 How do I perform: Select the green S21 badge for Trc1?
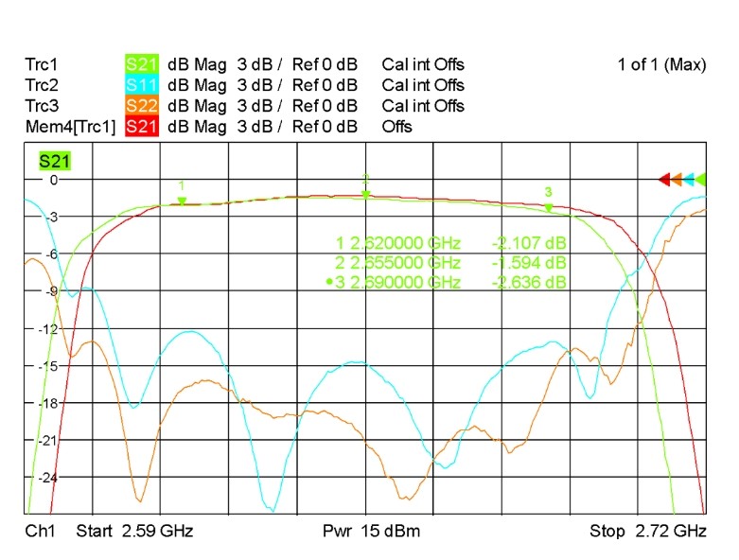point(141,65)
